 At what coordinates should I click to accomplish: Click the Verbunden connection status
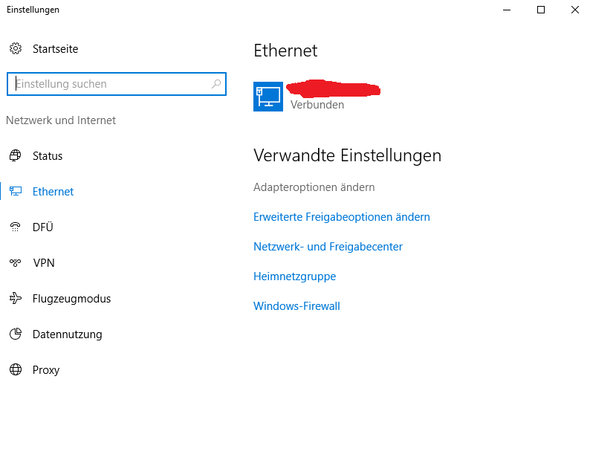(x=317, y=105)
